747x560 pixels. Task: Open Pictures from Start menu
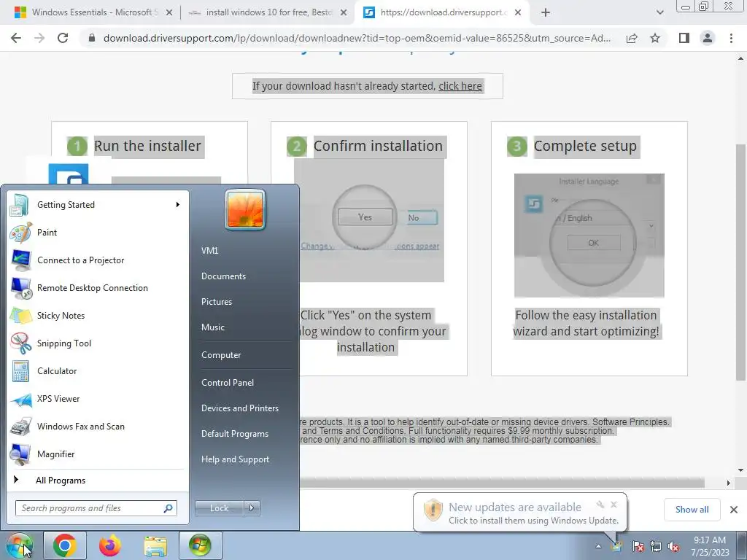[216, 302]
